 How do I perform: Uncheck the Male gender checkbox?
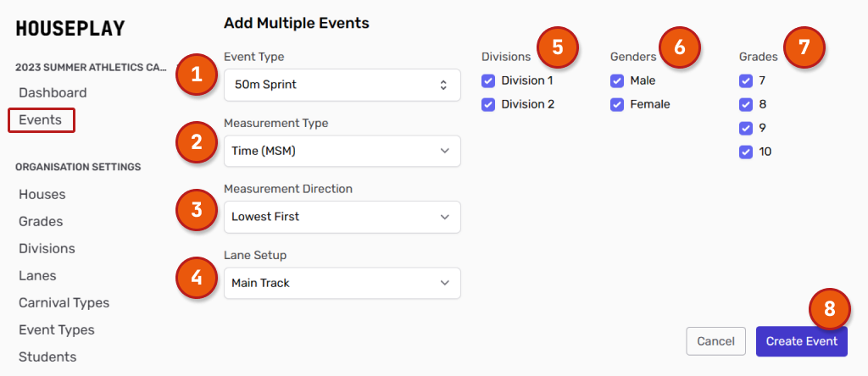(x=617, y=81)
